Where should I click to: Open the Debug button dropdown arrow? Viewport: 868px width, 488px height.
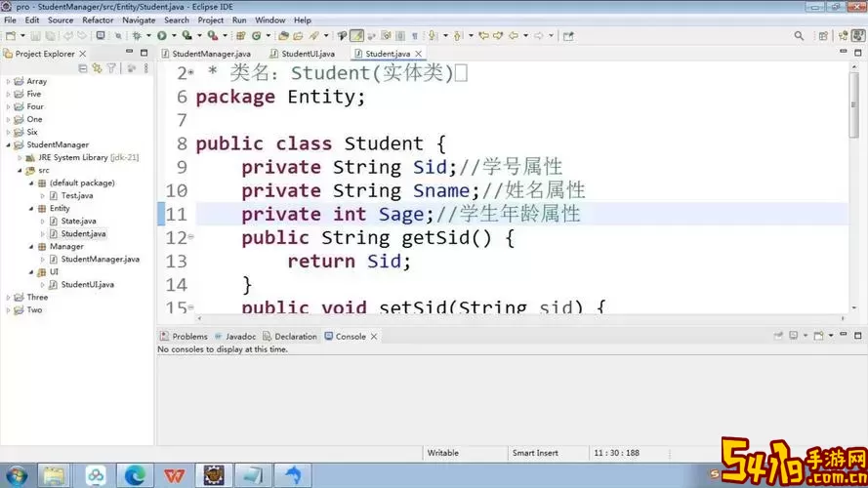point(148,36)
